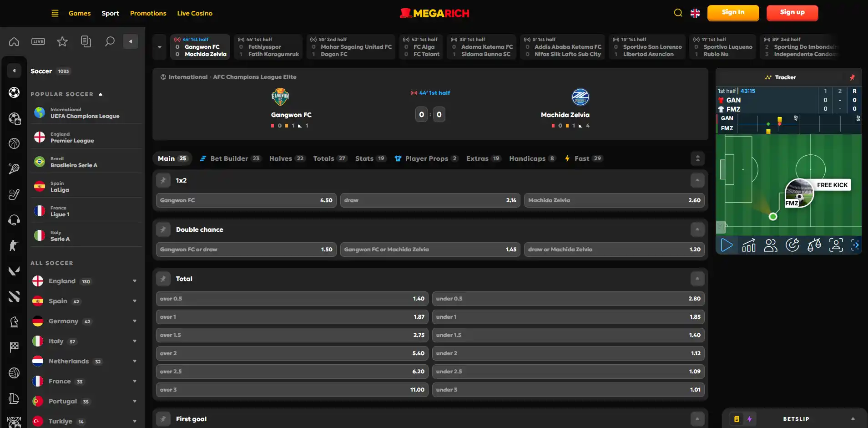The width and height of the screenshot is (868, 428).
Task: Click the sidebar search magnifier icon
Action: point(110,41)
